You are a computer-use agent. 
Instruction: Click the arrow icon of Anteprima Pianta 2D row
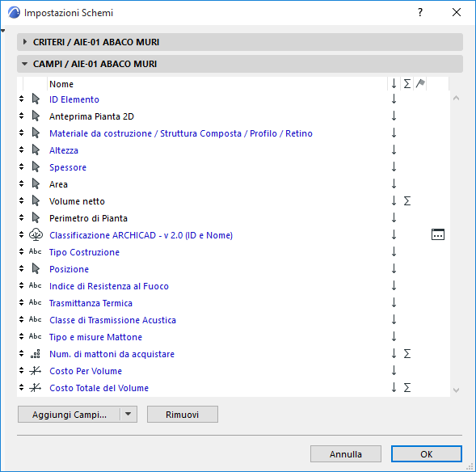[36, 116]
